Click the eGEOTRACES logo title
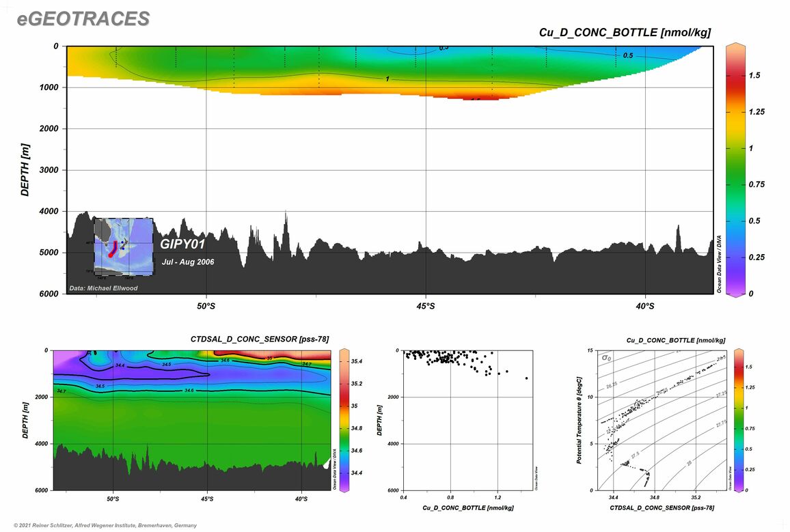This screenshot has height=532, width=790. [x=83, y=19]
